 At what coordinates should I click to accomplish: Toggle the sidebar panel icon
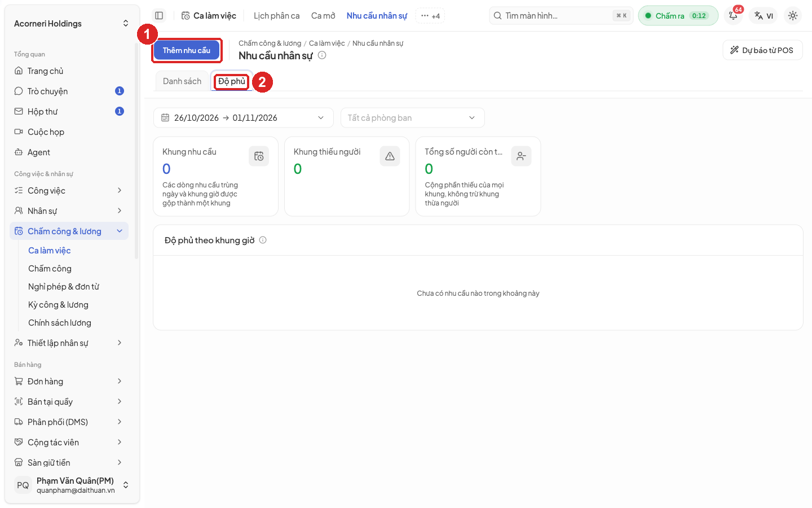coord(159,16)
